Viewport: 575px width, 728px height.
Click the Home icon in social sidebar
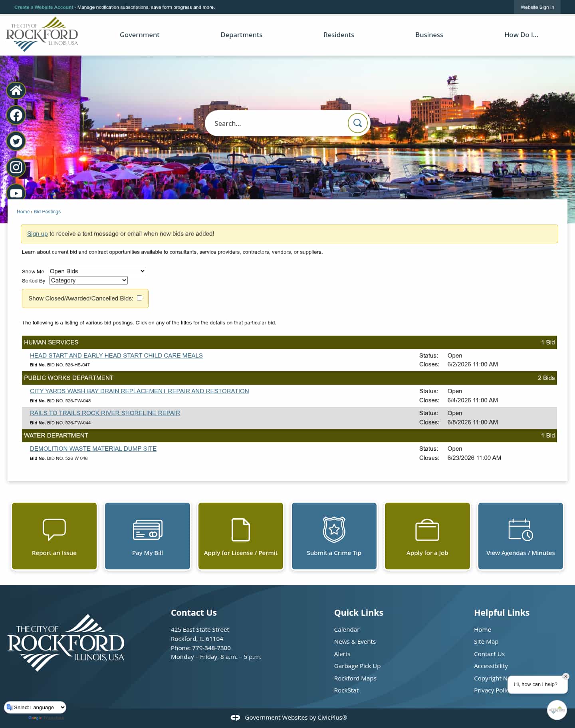click(16, 91)
